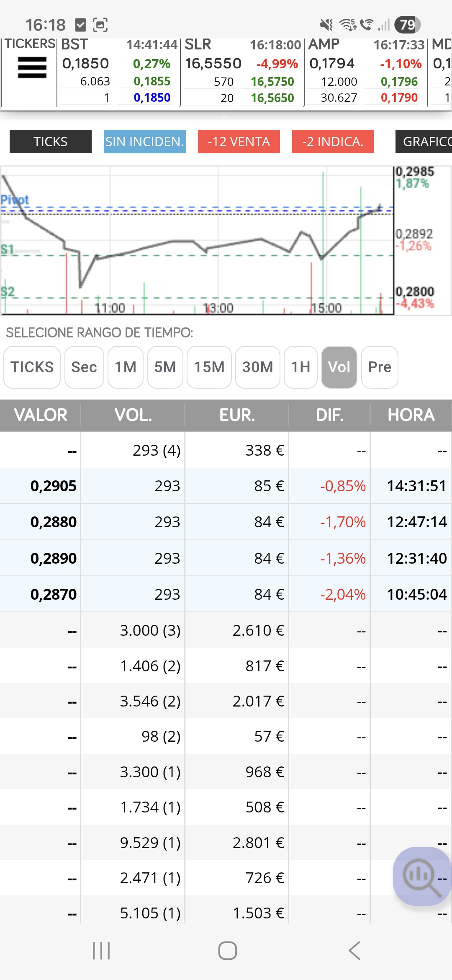Open the TICKS tab at top
This screenshot has width=452, height=980.
click(51, 142)
